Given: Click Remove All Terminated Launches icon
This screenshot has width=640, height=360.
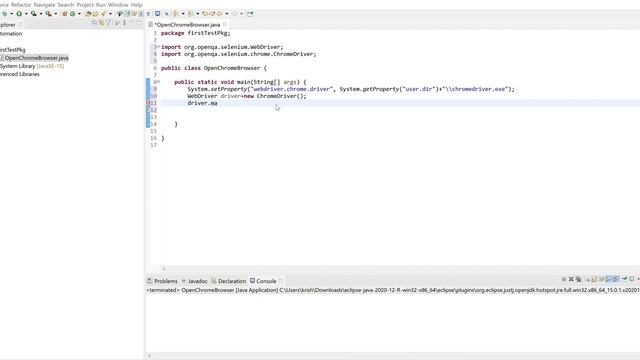Looking at the screenshot, I should coord(578,279).
